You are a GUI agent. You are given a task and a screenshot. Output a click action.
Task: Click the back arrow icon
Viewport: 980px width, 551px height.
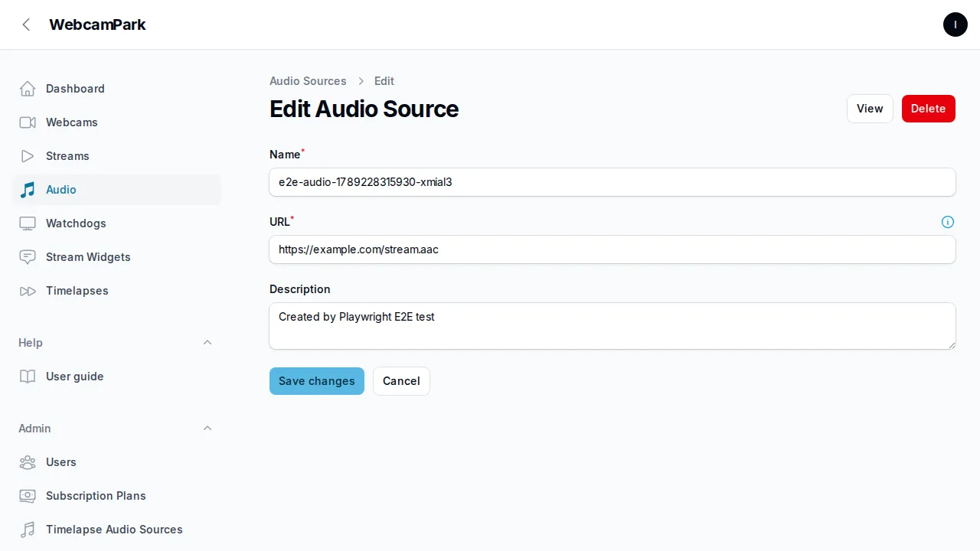pos(26,24)
